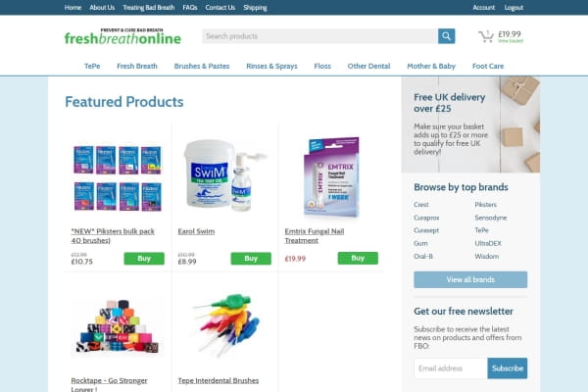Open the Piksters bulk pack product image
The height and width of the screenshot is (392, 588).
pyautogui.click(x=118, y=178)
